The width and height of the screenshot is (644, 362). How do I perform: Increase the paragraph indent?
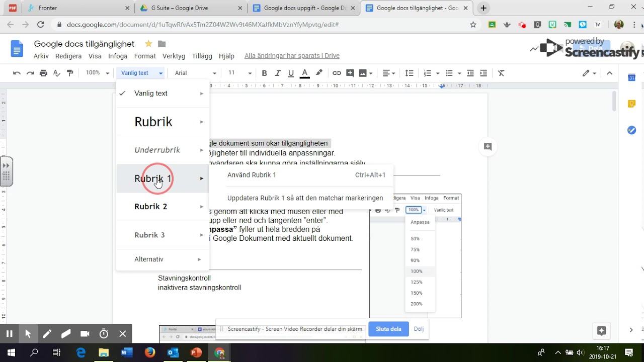[484, 73]
